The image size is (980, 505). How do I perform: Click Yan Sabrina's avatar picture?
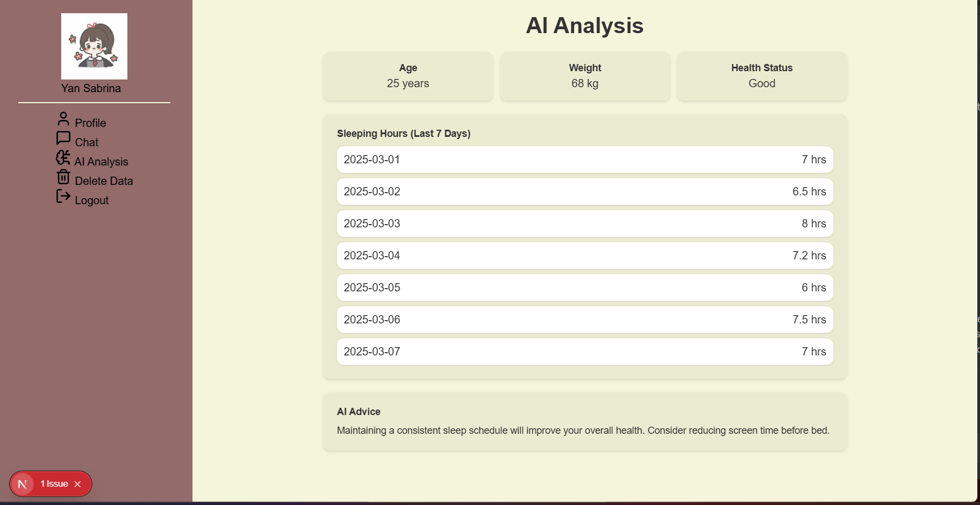[94, 46]
